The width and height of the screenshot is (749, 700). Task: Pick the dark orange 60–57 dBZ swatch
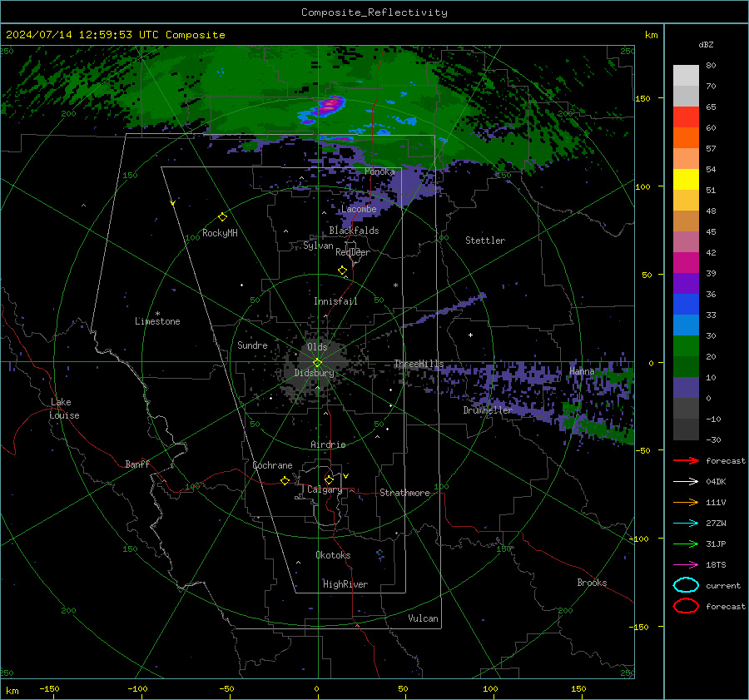click(x=686, y=138)
